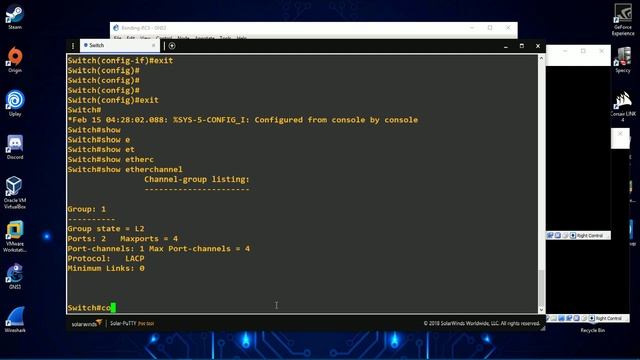Click upper VirtualBox 'Right Control' host key indicator
This screenshot has width=640, height=360.
(x=589, y=236)
